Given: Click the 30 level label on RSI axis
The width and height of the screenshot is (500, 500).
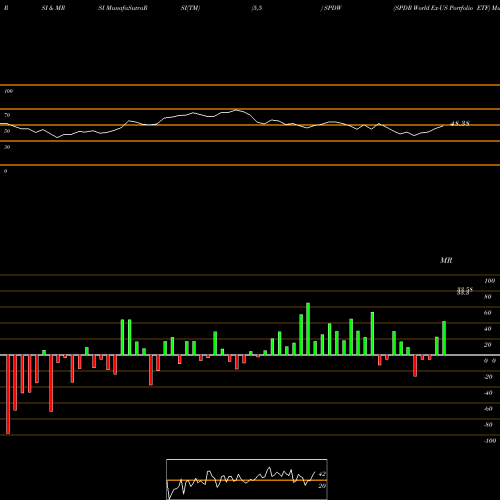Looking at the screenshot, I should (x=7, y=147).
